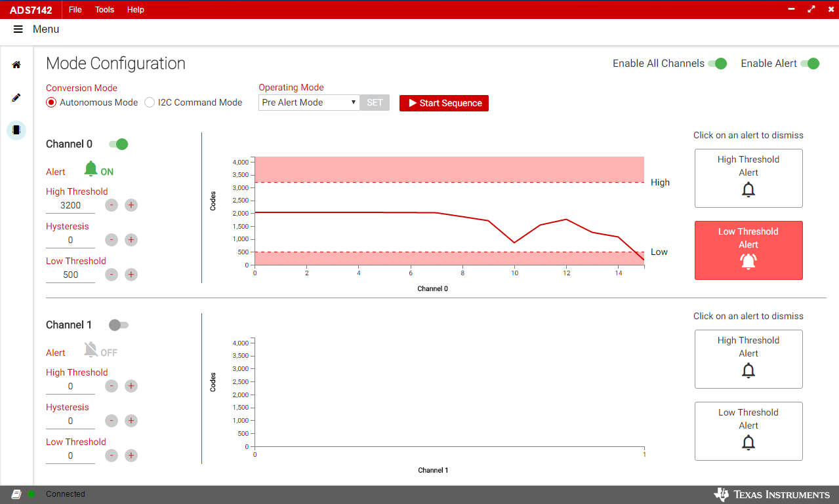Decrease Channel 0 Low Threshold with minus
The image size is (839, 504).
tap(112, 275)
